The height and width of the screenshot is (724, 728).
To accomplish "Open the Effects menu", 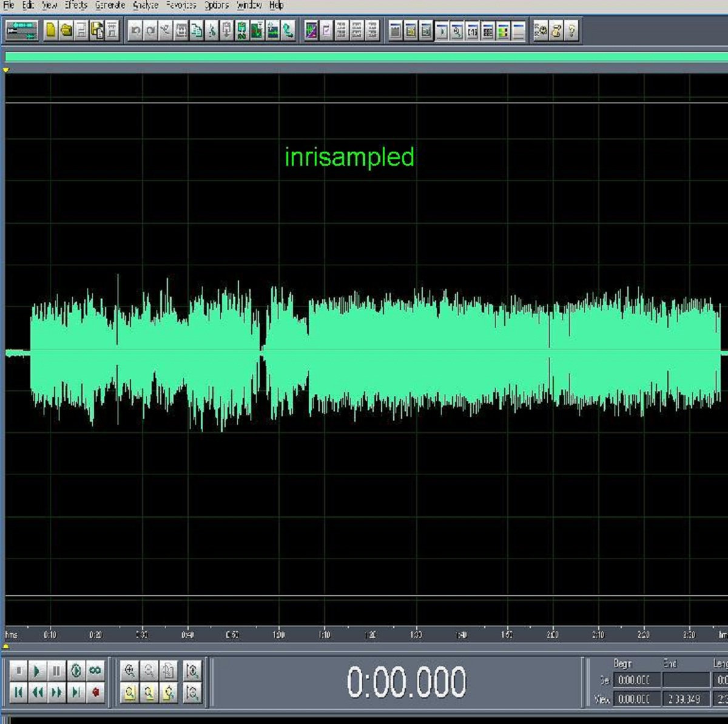I will (x=76, y=5).
